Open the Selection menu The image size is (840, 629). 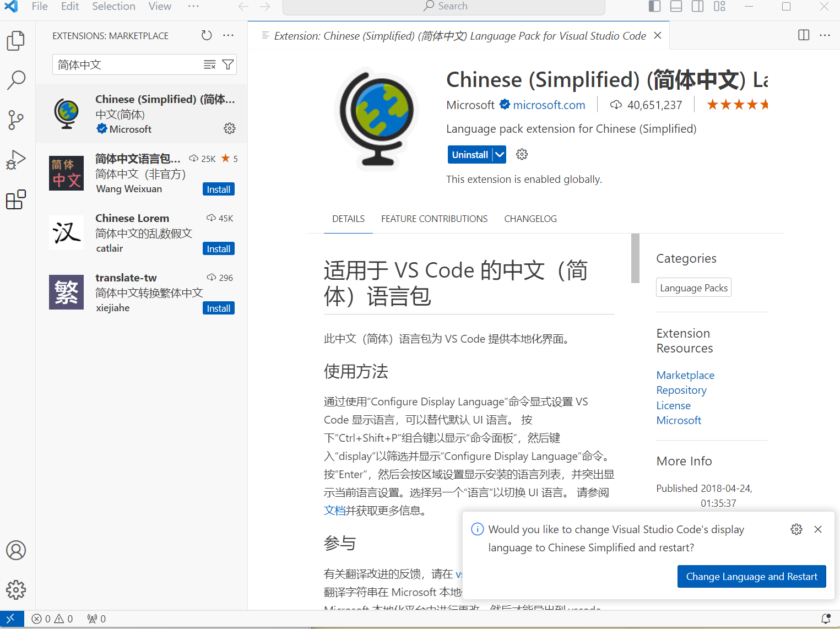click(x=113, y=6)
